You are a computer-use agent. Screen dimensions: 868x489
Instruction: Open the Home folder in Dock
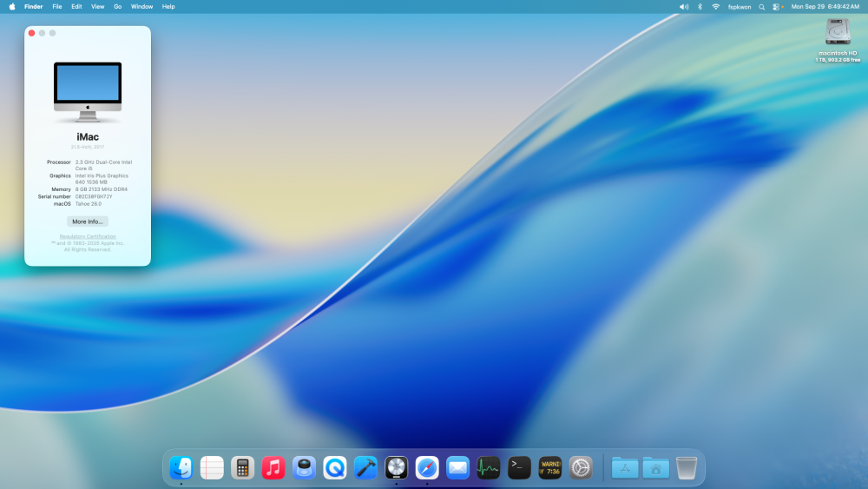pyautogui.click(x=656, y=467)
